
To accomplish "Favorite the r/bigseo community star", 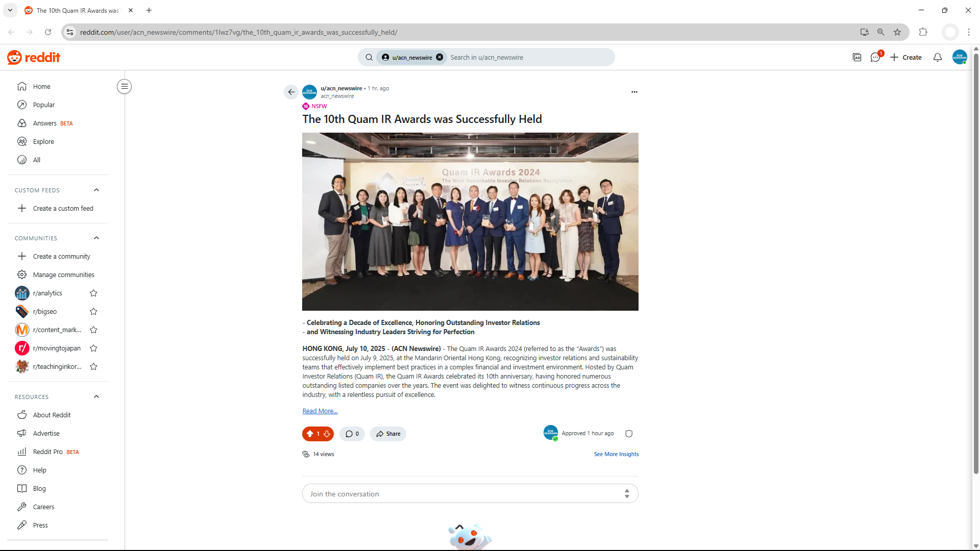I will [93, 311].
